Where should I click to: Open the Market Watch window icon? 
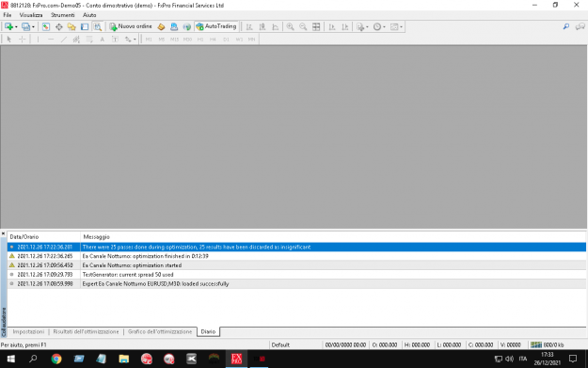point(46,26)
